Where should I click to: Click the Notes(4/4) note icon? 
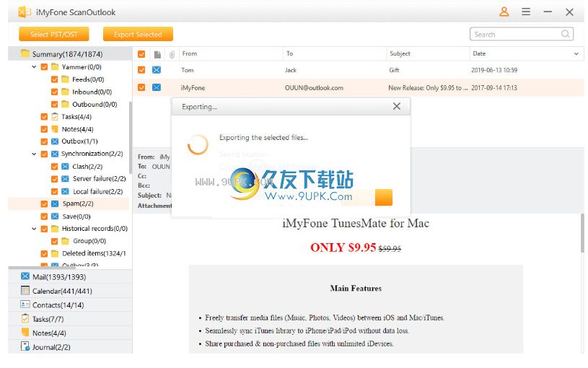click(x=55, y=129)
